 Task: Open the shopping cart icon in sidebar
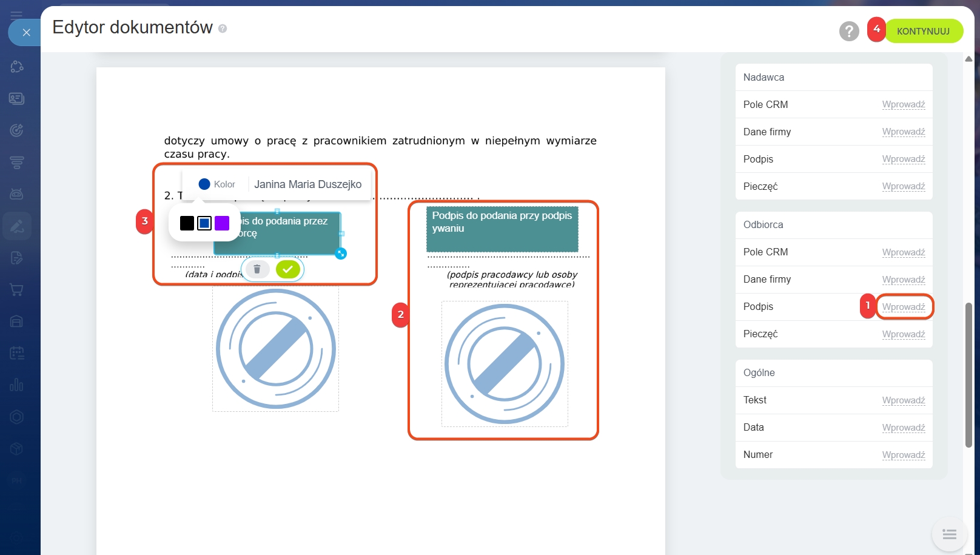tap(17, 290)
